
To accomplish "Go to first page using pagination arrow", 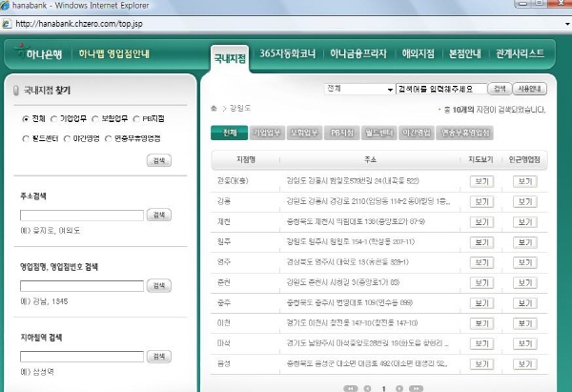I will [x=350, y=388].
